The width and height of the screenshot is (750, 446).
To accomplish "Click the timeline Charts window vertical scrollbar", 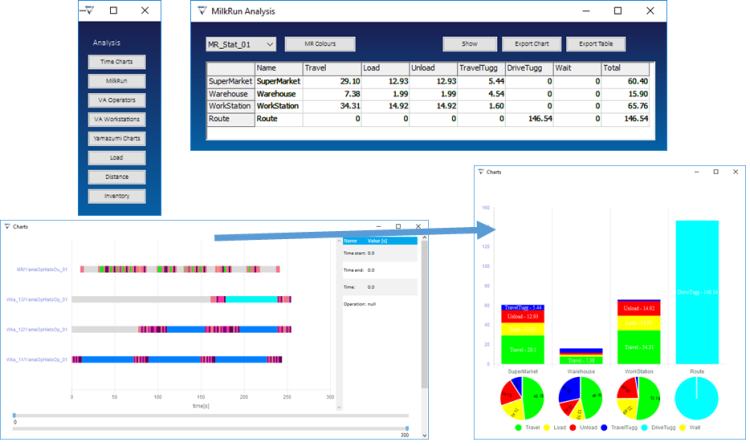I will coord(424,313).
